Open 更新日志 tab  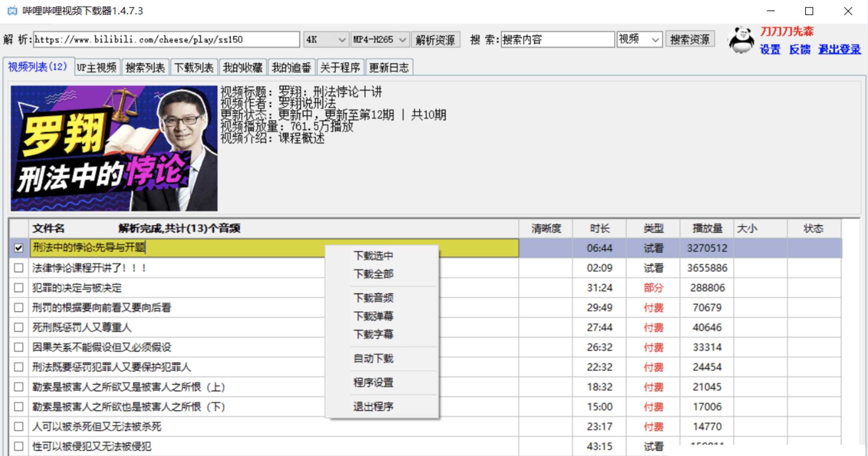389,67
